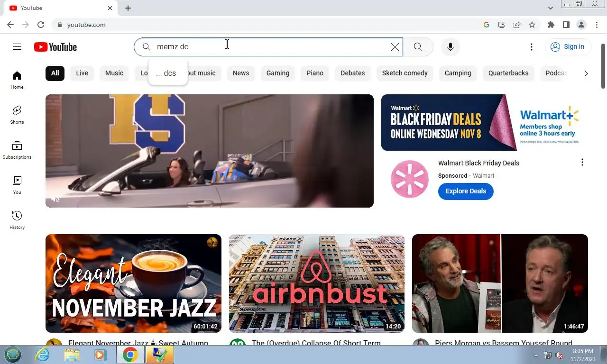Select the All filter chip
This screenshot has width=607, height=364.
pyautogui.click(x=55, y=73)
